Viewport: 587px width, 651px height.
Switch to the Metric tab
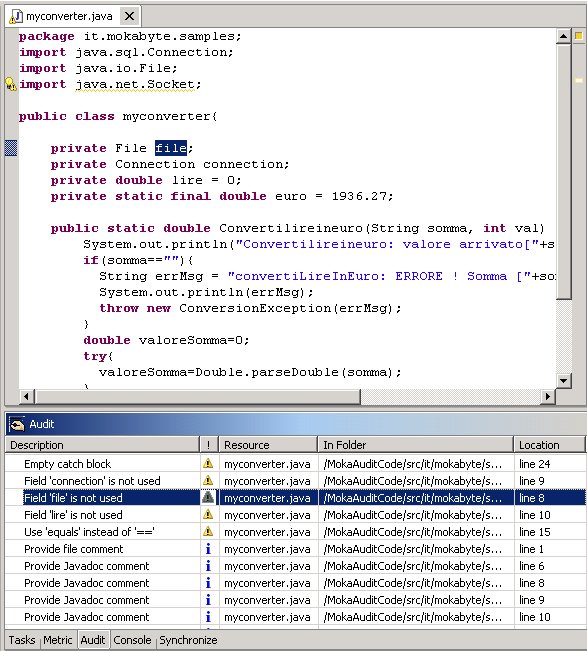point(57,640)
